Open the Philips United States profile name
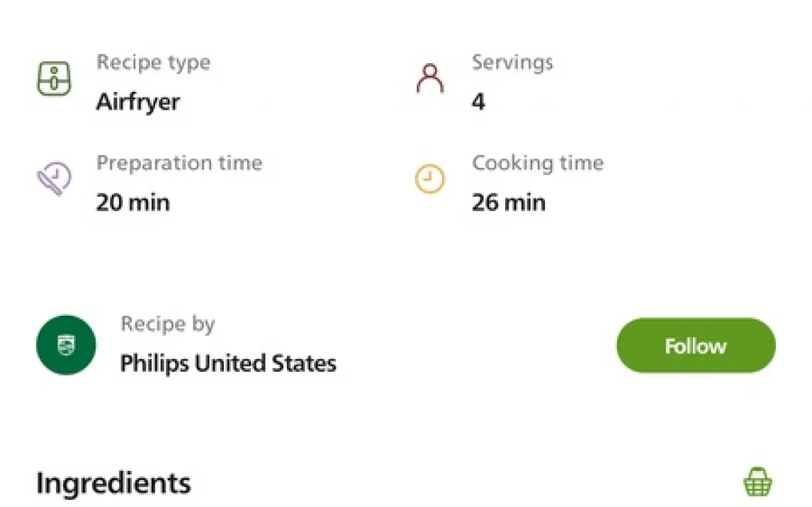The image size is (812, 507). point(228,363)
